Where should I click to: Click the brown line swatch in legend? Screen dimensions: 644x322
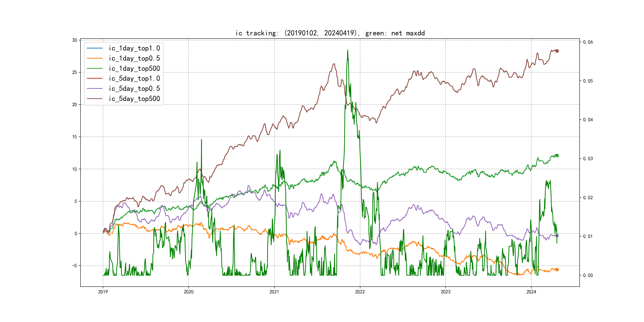tap(94, 99)
